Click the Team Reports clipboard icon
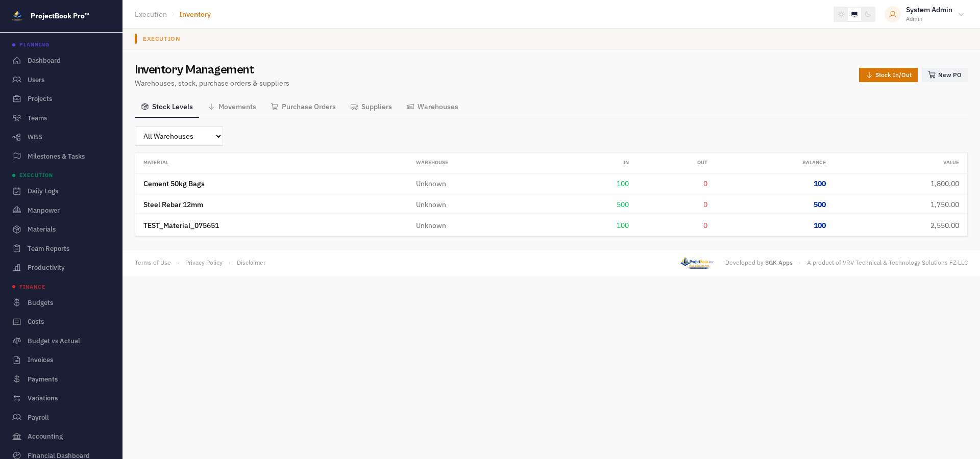This screenshot has height=459, width=980. (x=17, y=249)
